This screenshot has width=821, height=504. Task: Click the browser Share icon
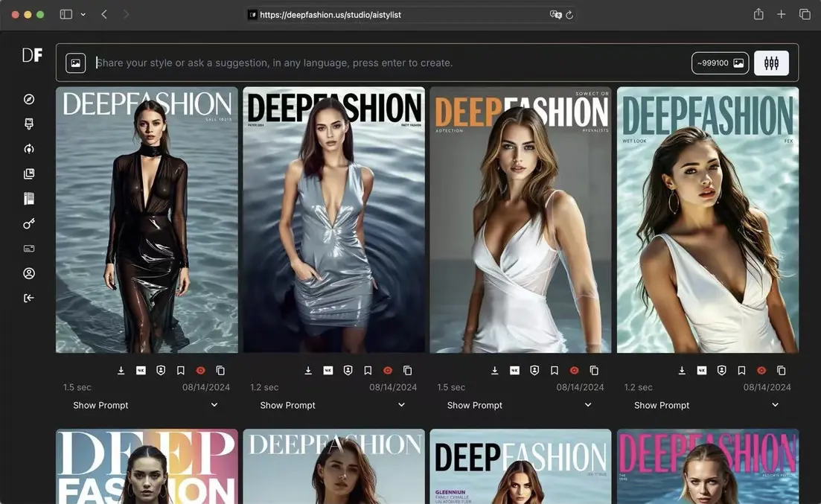pos(758,14)
